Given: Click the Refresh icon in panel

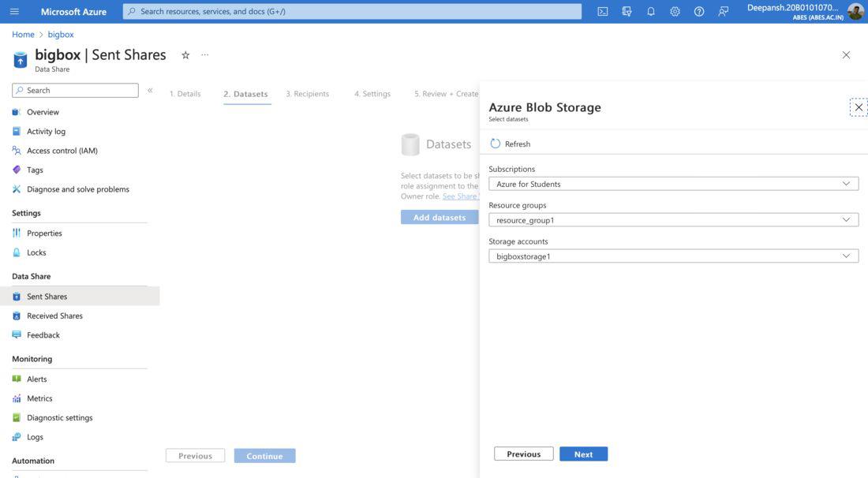Looking at the screenshot, I should pos(496,144).
